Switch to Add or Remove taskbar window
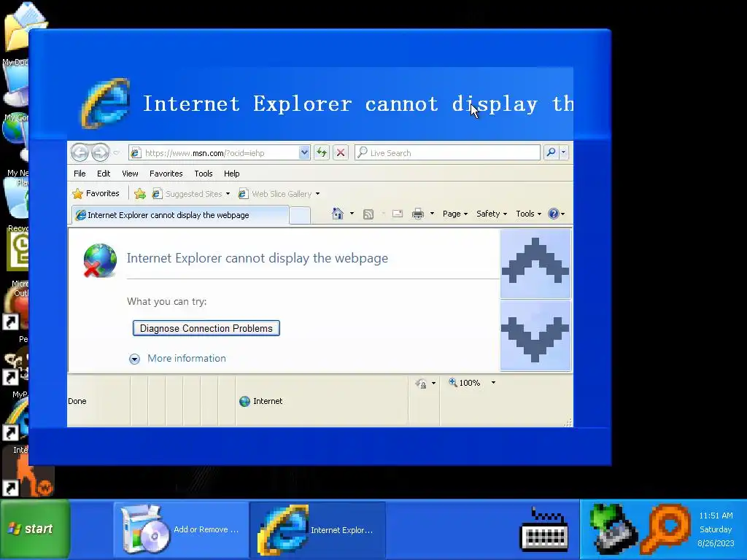This screenshot has height=560, width=747. coord(181,529)
